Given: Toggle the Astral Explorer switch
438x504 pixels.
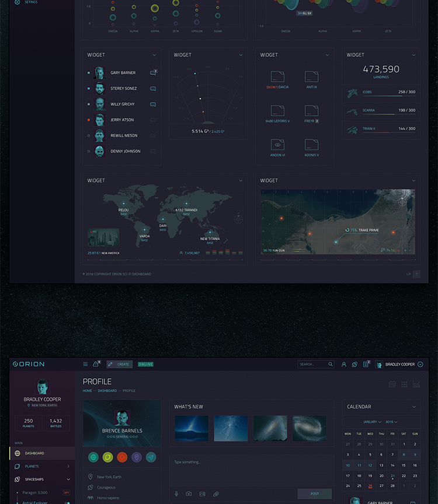Looking at the screenshot, I should click(67, 502).
